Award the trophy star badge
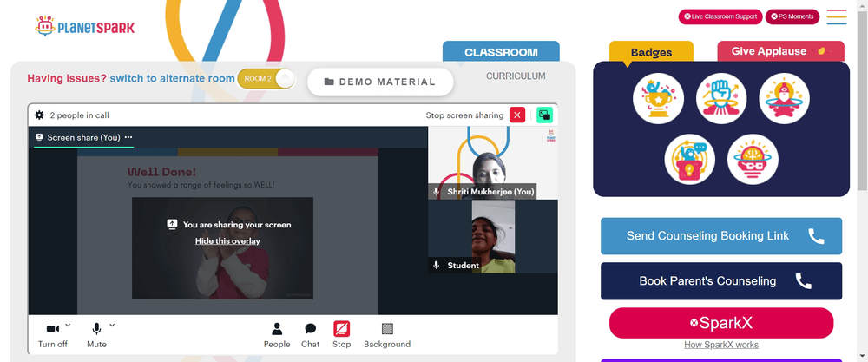Screen dimensions: 868x362 (x=658, y=98)
